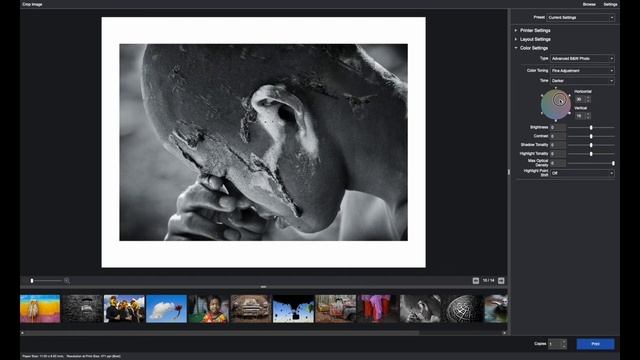
Task: Select the dark brick wall thumbnail
Action: pyautogui.click(x=82, y=309)
